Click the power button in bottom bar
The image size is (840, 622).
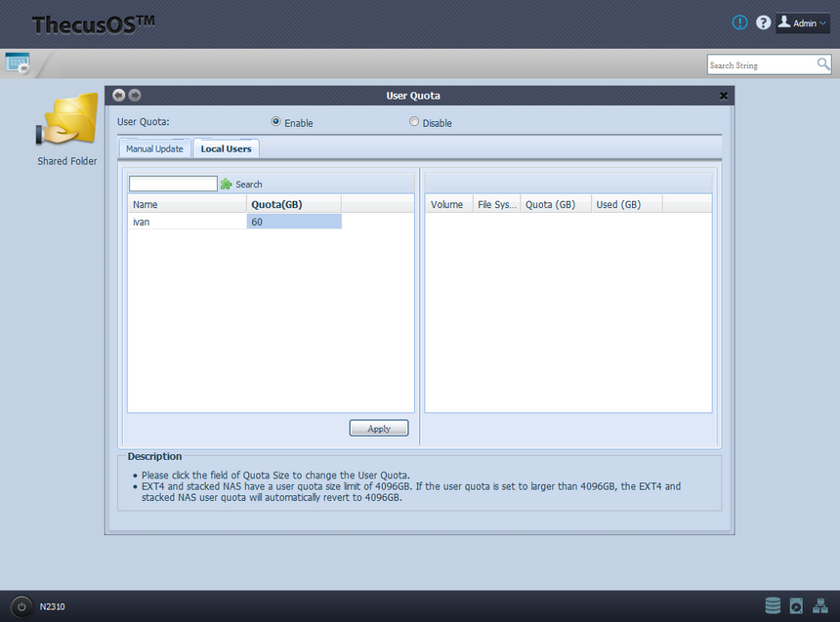click(x=21, y=606)
